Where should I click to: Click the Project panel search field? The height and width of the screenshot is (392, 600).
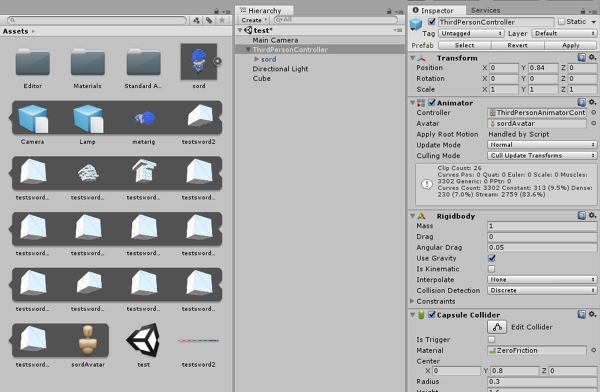pyautogui.click(x=97, y=20)
